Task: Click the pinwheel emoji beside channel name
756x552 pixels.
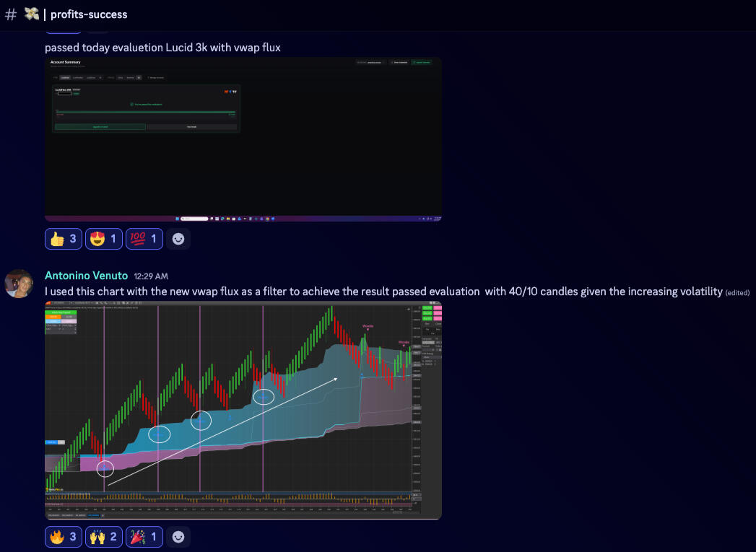Action: [31, 14]
